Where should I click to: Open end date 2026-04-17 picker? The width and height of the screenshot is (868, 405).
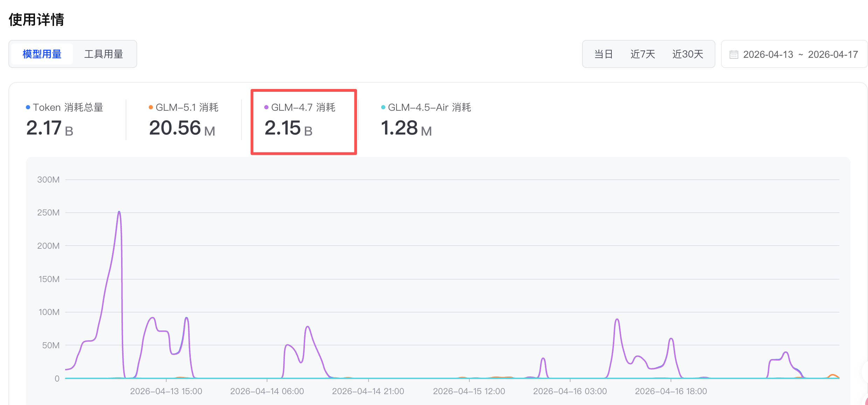point(833,55)
